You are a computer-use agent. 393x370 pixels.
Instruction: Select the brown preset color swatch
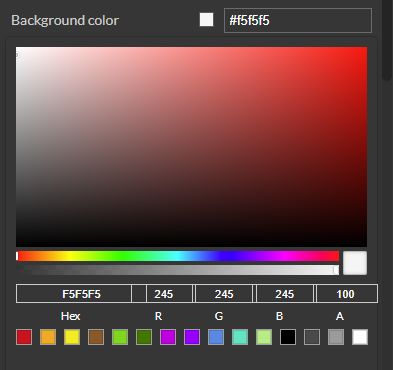pyautogui.click(x=96, y=337)
